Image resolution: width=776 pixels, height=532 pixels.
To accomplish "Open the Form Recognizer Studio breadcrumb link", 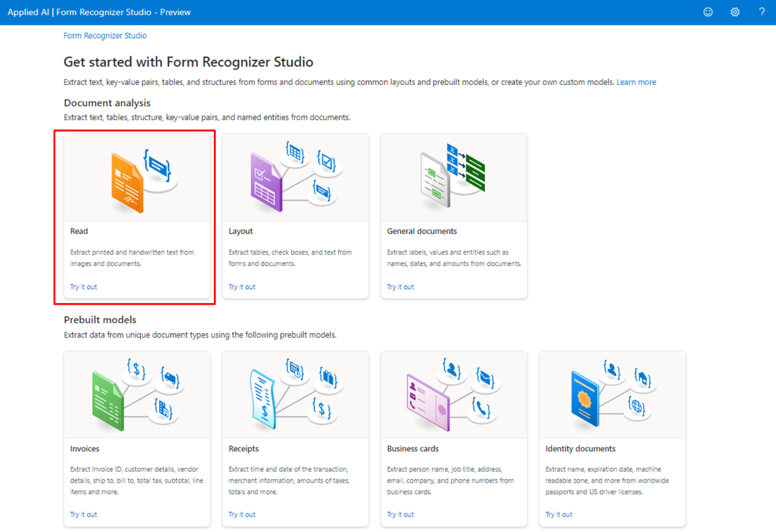I will (105, 36).
